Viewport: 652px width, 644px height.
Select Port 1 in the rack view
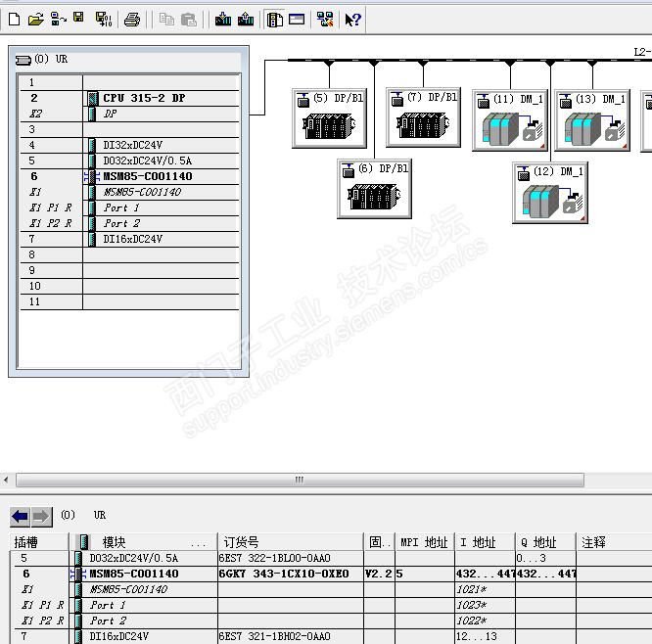pos(129,207)
